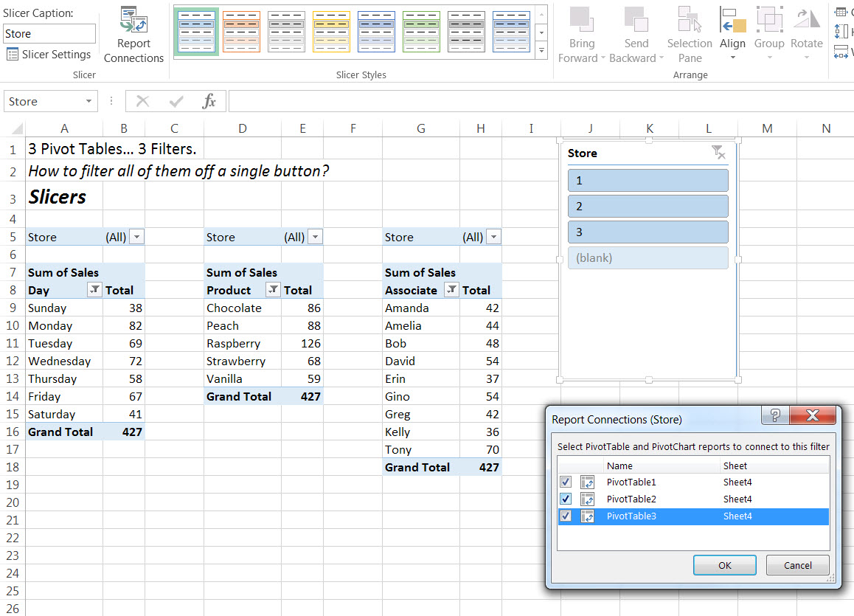
Task: Clear the Store slicer filter
Action: [718, 153]
